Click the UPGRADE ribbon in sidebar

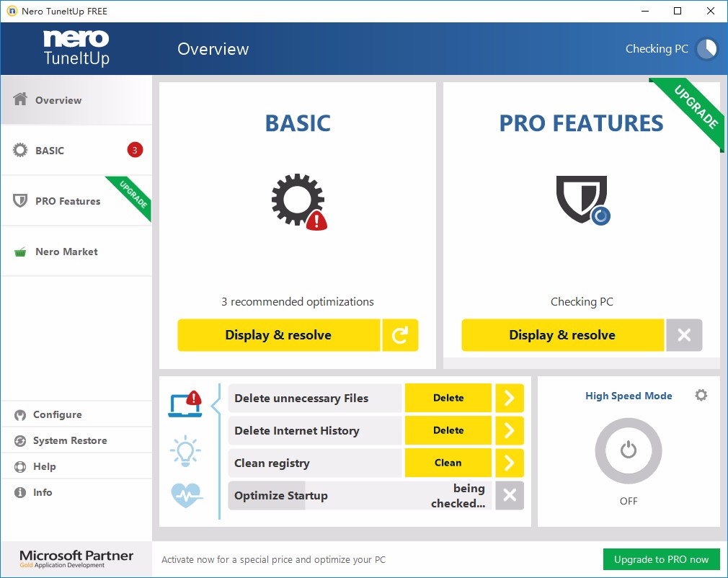[132, 195]
